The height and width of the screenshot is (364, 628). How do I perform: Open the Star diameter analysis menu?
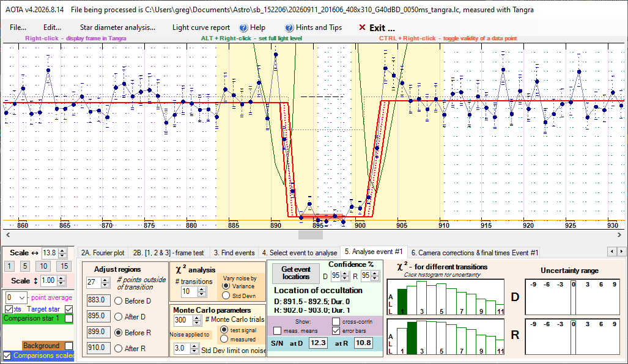[117, 27]
